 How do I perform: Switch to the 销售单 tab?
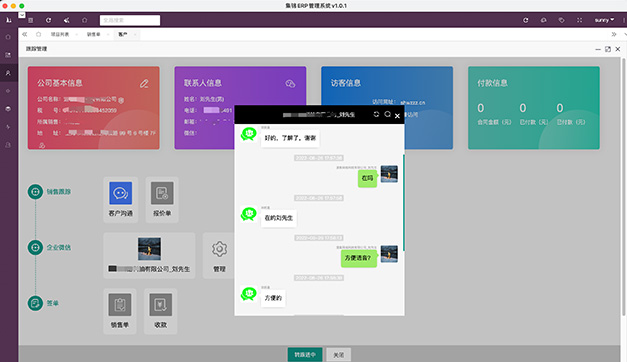94,34
